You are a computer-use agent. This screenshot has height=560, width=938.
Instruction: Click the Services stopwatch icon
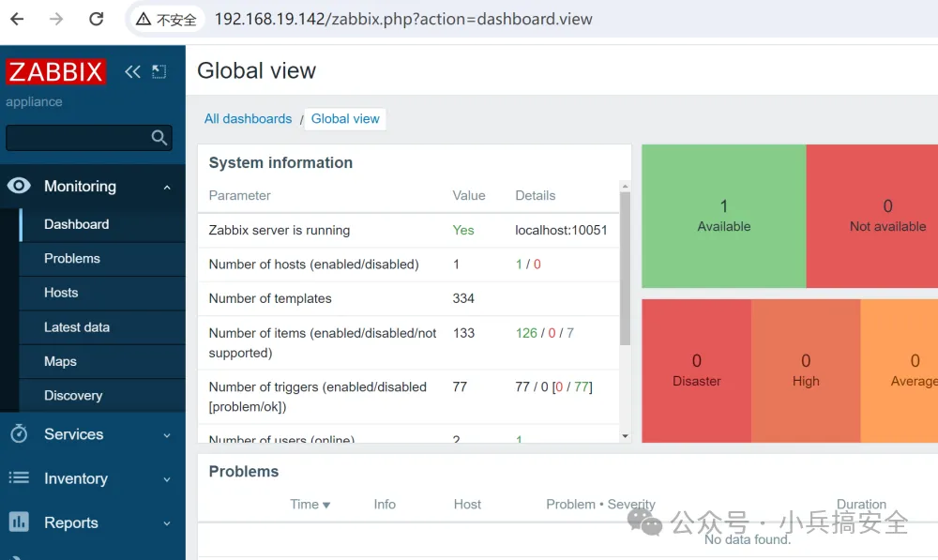click(x=19, y=434)
